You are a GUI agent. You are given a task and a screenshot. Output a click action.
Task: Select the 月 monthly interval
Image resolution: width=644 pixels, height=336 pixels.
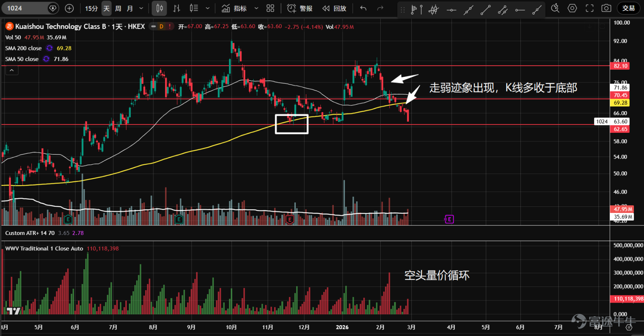coord(130,8)
